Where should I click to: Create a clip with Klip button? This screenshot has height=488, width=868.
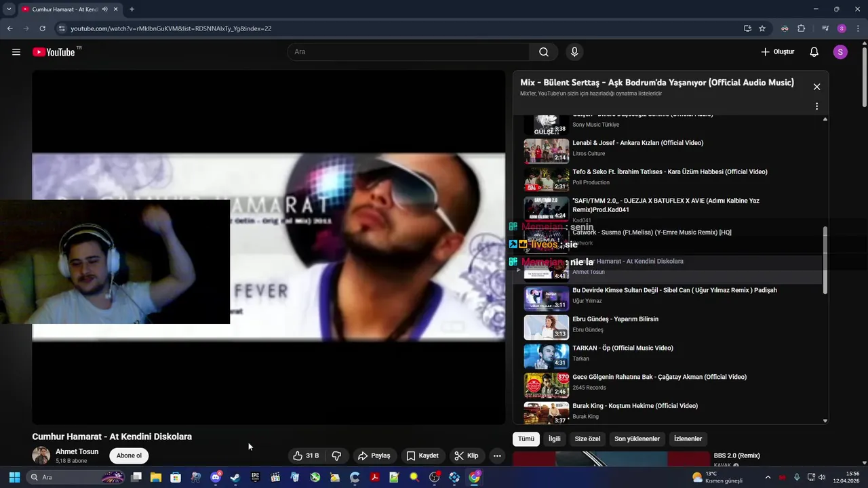[466, 456]
